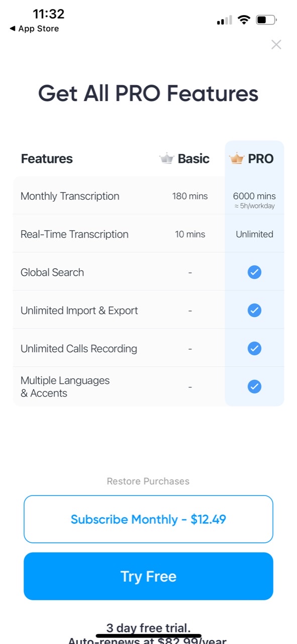
Task: Open the Features column header
Action: click(x=47, y=158)
